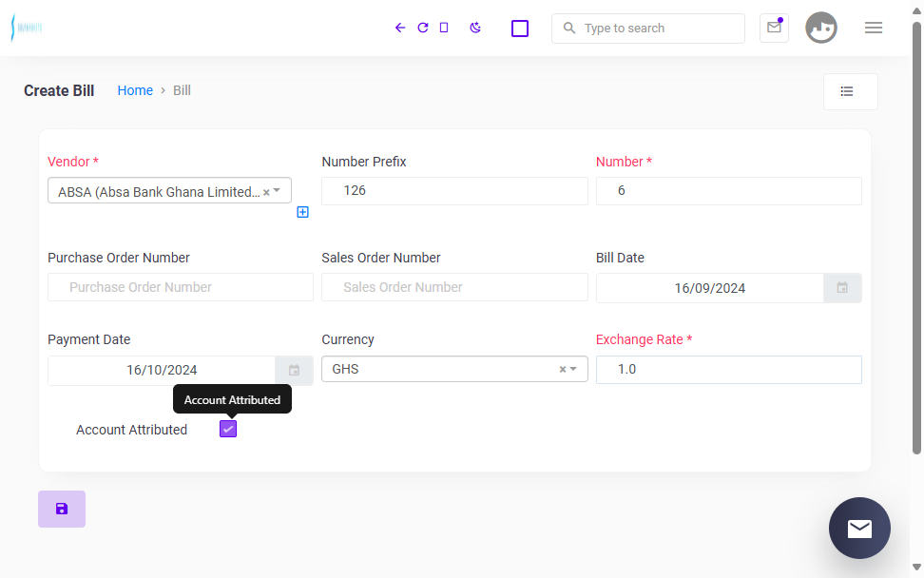The width and height of the screenshot is (924, 578).
Task: Click the Number Prefix field
Action: (x=454, y=191)
